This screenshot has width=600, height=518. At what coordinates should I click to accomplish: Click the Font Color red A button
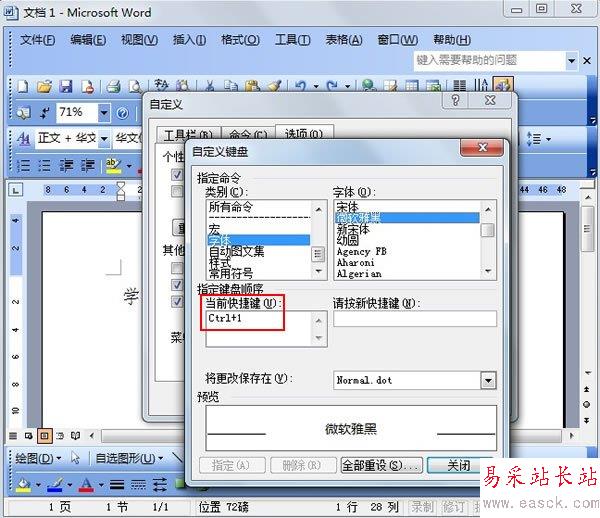pos(86,485)
